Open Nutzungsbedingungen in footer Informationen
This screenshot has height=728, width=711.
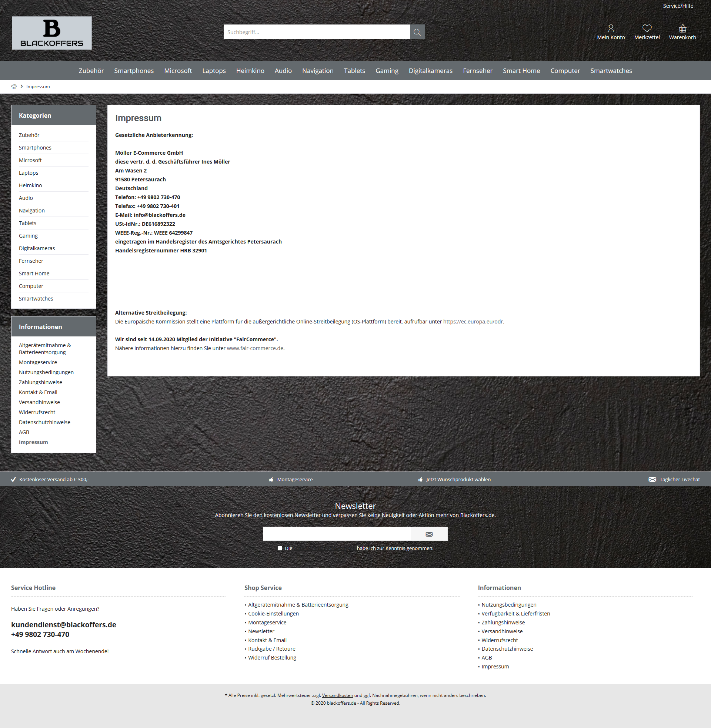[508, 604]
